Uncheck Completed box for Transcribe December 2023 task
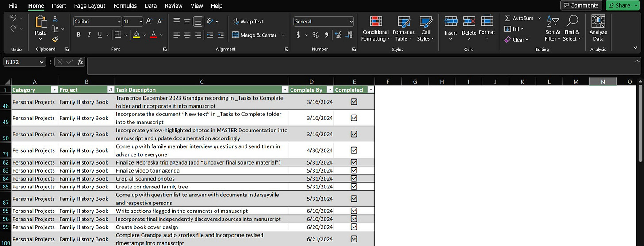Viewport: 644px width, 246px height. pos(354,102)
